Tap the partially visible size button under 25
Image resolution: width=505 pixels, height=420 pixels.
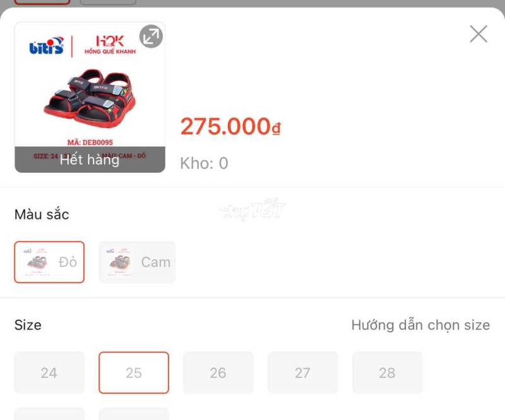point(134,414)
